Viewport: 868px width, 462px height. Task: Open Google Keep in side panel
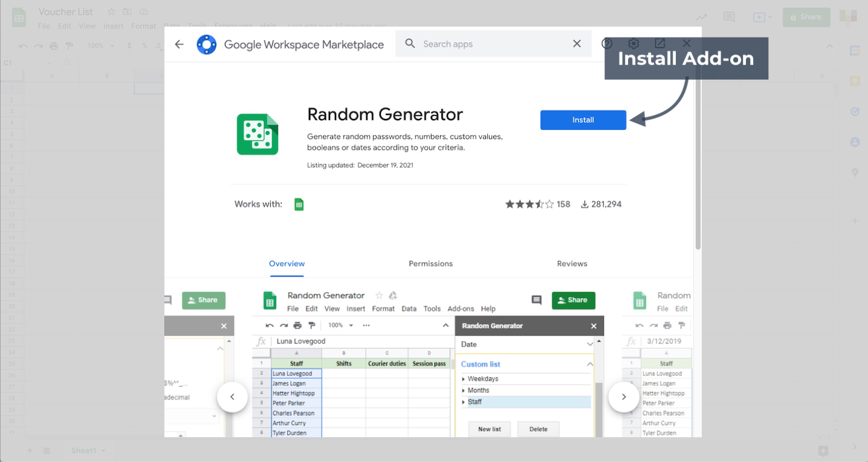pyautogui.click(x=855, y=81)
